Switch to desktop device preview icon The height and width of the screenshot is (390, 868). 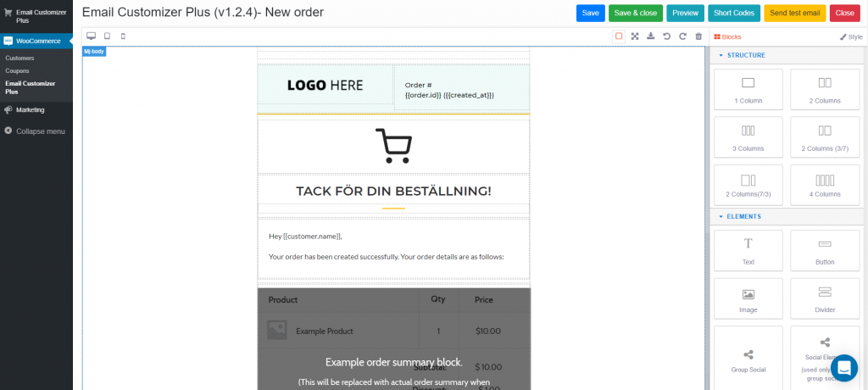[x=92, y=36]
